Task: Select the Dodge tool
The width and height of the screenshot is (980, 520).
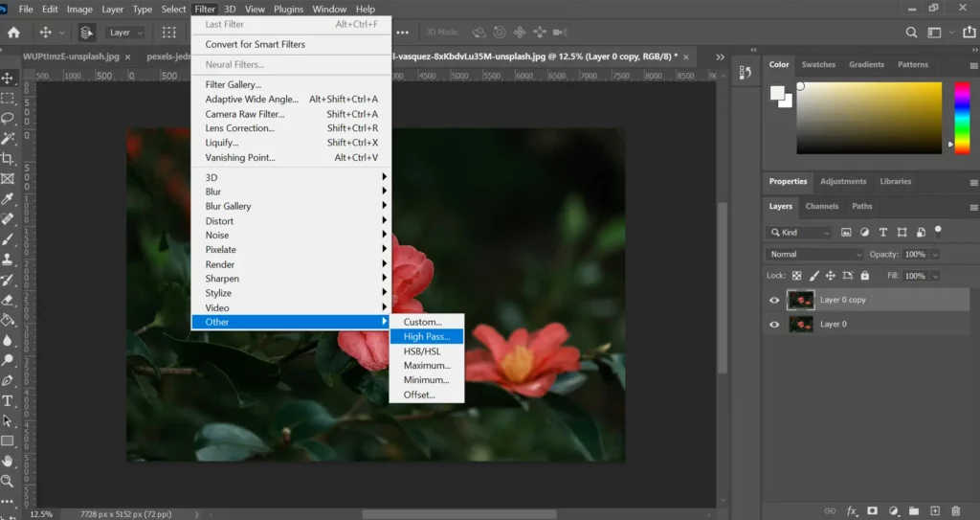Action: tap(8, 360)
